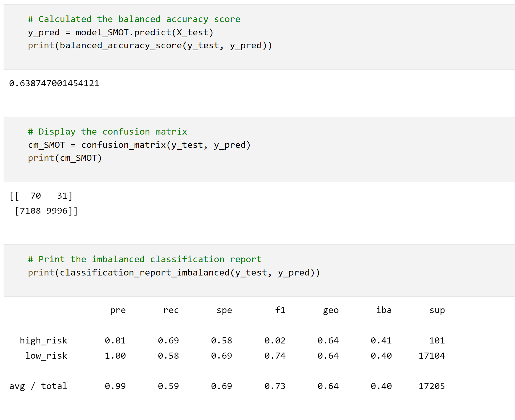Image resolution: width=515 pixels, height=420 pixels.
Task: Click the line 'print(cm_SMOT)'
Action: coord(65,158)
